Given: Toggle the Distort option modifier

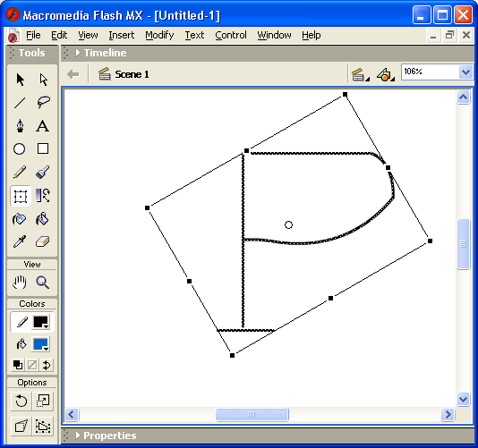Looking at the screenshot, I should [x=21, y=426].
